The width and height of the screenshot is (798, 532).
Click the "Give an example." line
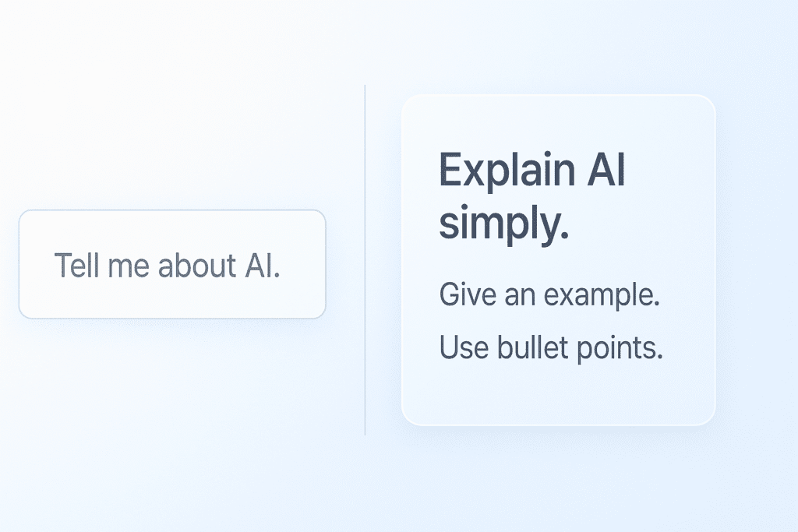(x=549, y=296)
